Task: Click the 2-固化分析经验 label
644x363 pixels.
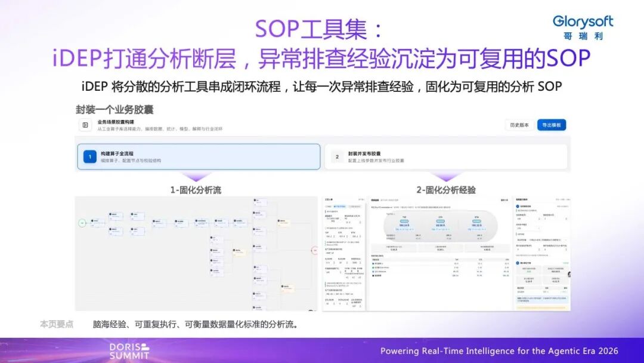Action: 446,190
